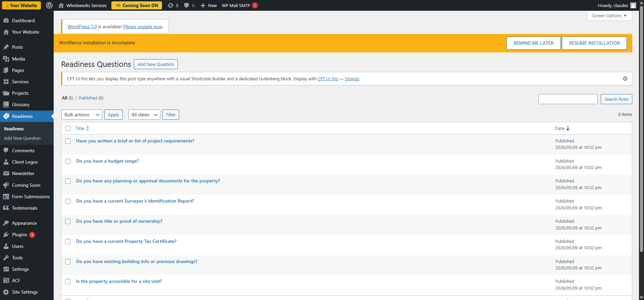Open the Settings menu item
The height and width of the screenshot is (300, 644).
[20, 269]
